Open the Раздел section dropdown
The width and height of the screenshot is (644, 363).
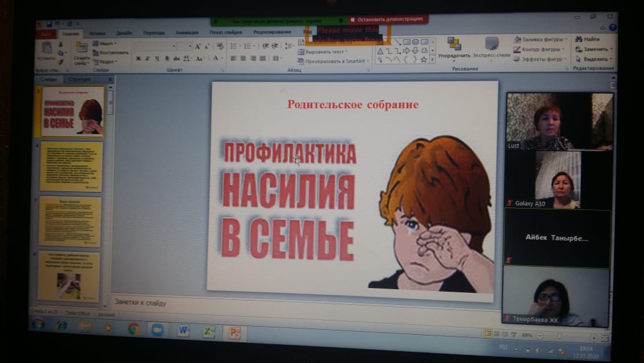[105, 62]
